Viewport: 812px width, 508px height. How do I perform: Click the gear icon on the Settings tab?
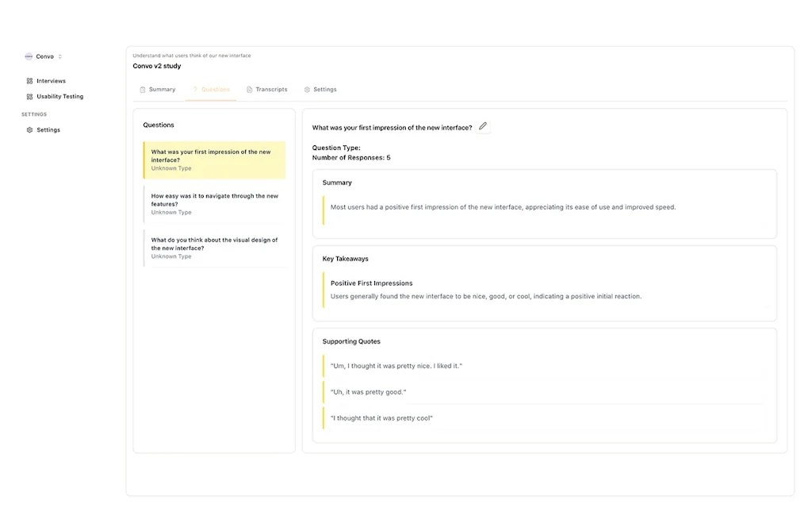308,89
